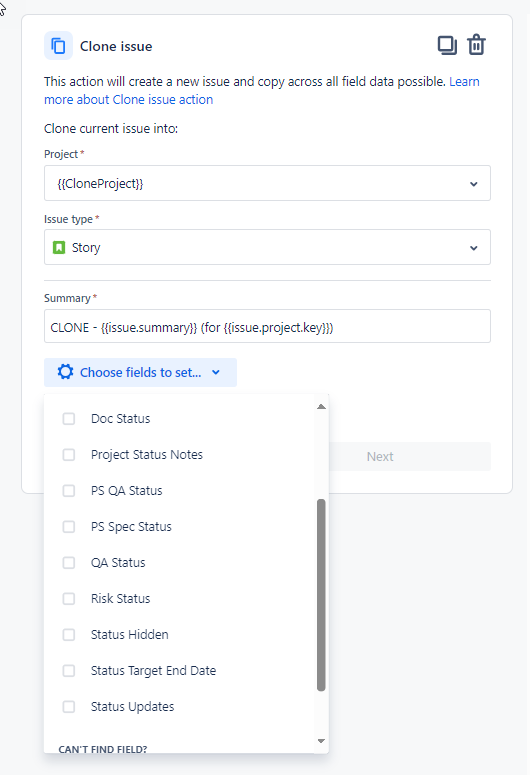
Task: Click into the Summary text field
Action: click(267, 326)
